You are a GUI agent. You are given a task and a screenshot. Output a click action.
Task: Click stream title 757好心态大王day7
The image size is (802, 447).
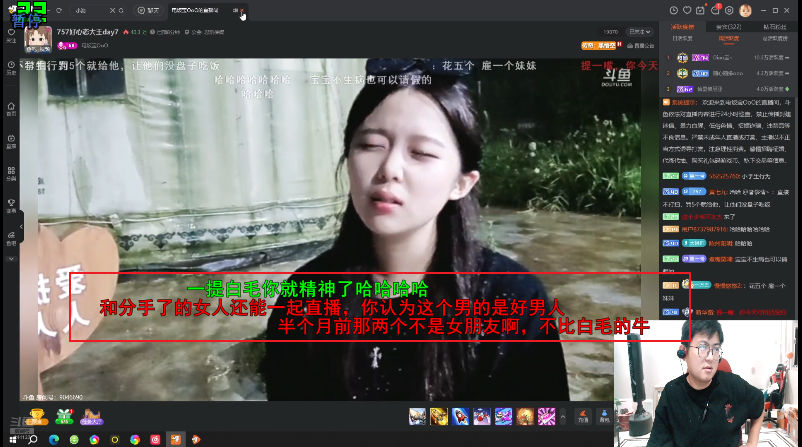pyautogui.click(x=87, y=32)
